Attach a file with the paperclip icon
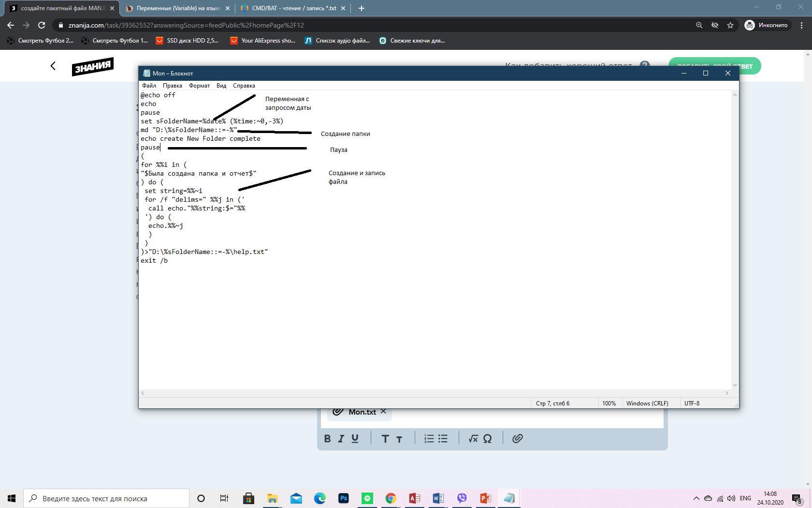812x508 pixels. click(518, 438)
